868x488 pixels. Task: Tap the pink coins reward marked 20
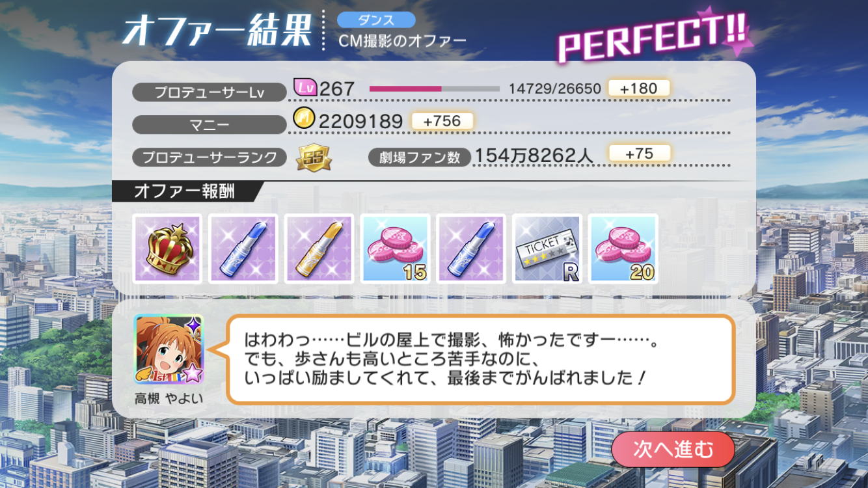point(623,249)
